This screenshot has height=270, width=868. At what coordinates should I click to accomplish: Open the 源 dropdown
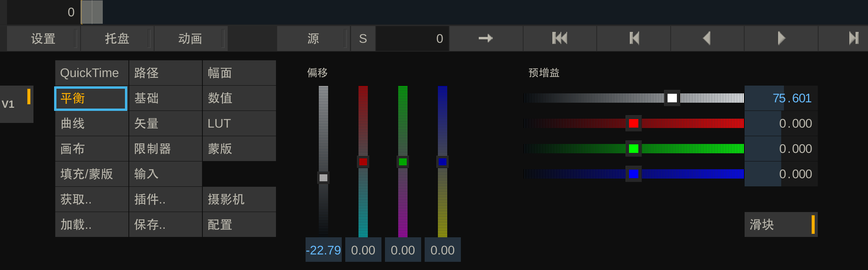point(313,39)
